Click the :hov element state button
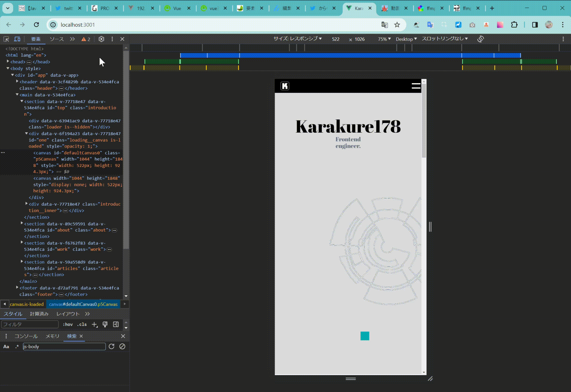Screen dimensions: 571x392 68,324
